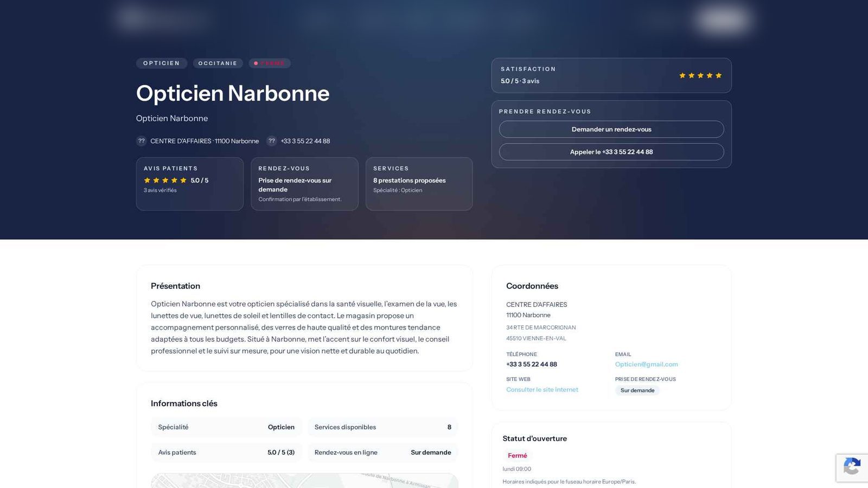The width and height of the screenshot is (868, 488).
Task: Click the star rating in the Satisfaction card
Action: [x=700, y=75]
